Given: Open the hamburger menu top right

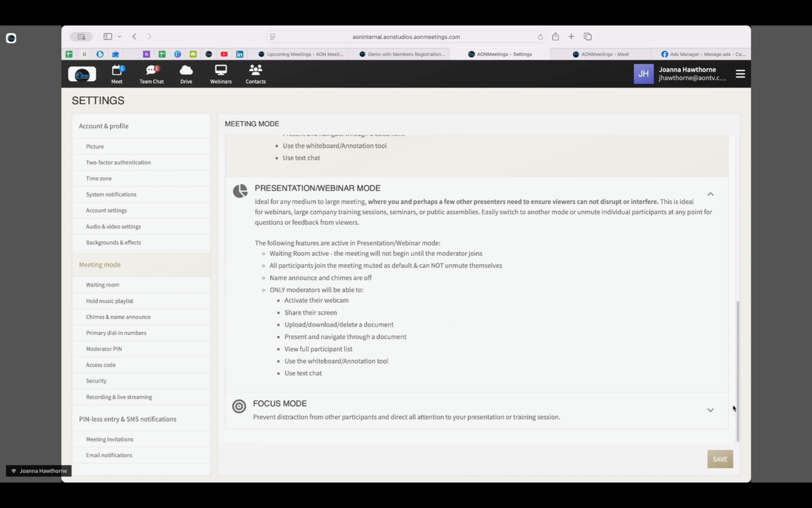Looking at the screenshot, I should tap(740, 74).
